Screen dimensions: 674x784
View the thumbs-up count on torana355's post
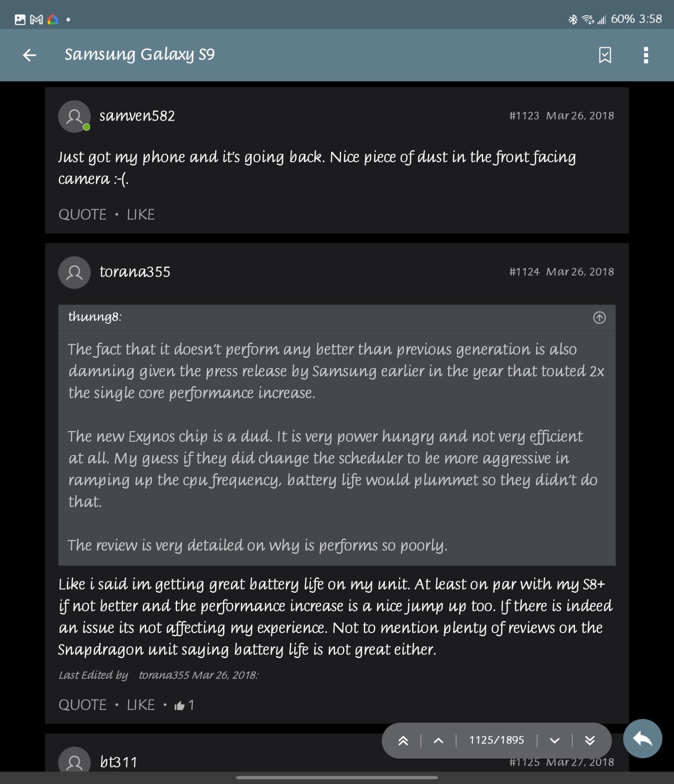[x=184, y=705]
